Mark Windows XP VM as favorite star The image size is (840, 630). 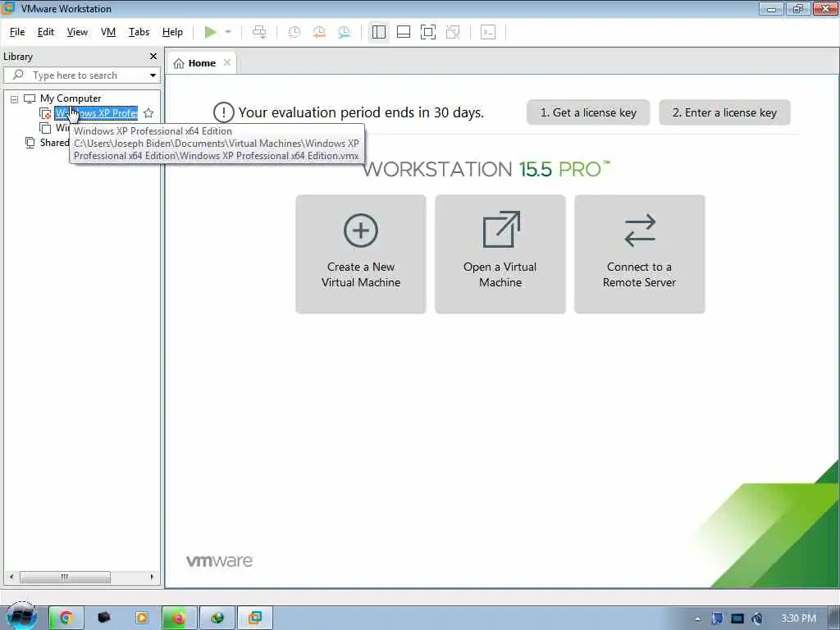(x=149, y=113)
